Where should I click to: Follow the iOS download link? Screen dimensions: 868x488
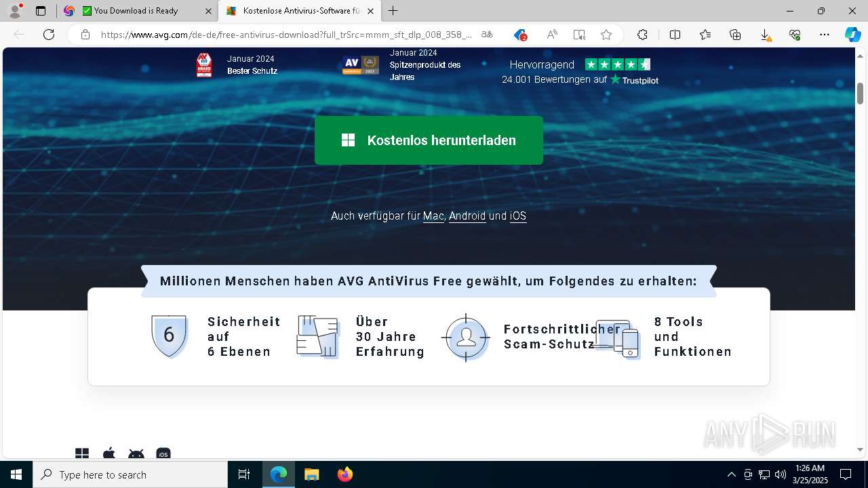click(518, 216)
